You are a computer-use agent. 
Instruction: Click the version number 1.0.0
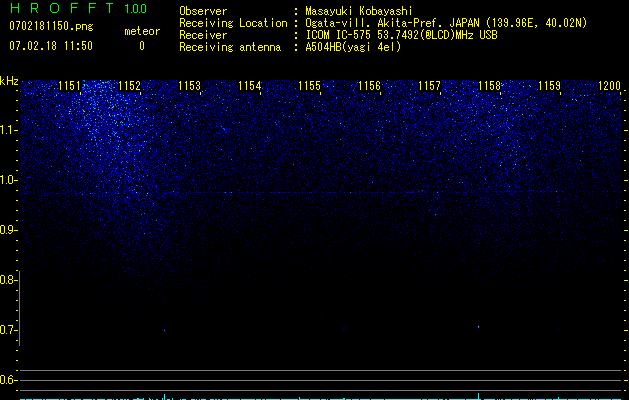[136, 8]
